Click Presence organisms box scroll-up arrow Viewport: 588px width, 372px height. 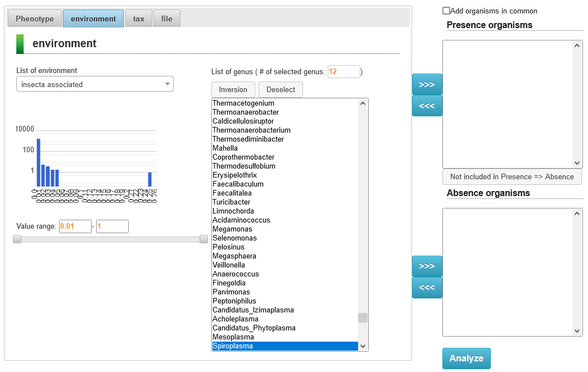(577, 46)
